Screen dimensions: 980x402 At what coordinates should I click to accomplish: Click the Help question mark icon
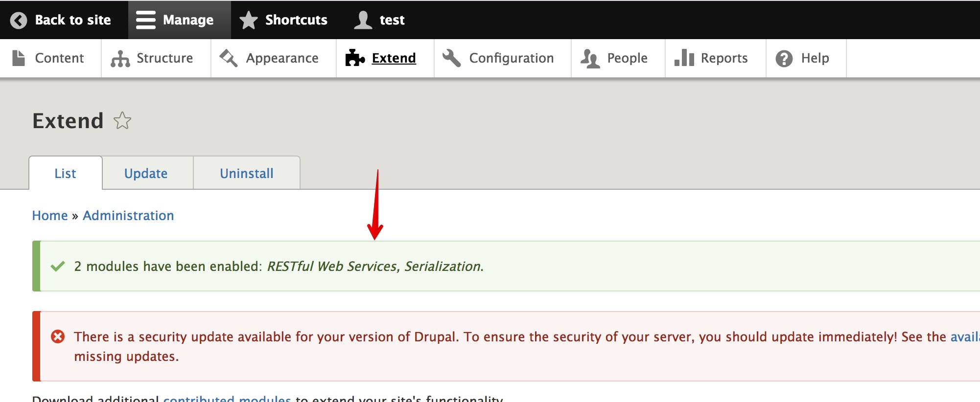pyautogui.click(x=784, y=58)
